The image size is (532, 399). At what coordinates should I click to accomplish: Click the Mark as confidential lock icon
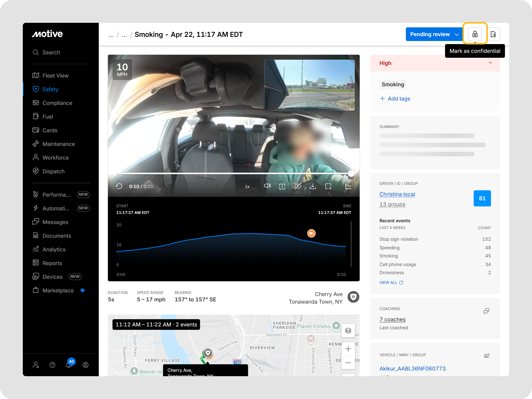[x=475, y=34]
